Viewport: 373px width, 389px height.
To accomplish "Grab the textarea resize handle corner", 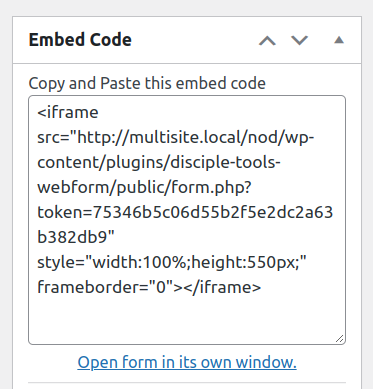I will pyautogui.click(x=340, y=339).
